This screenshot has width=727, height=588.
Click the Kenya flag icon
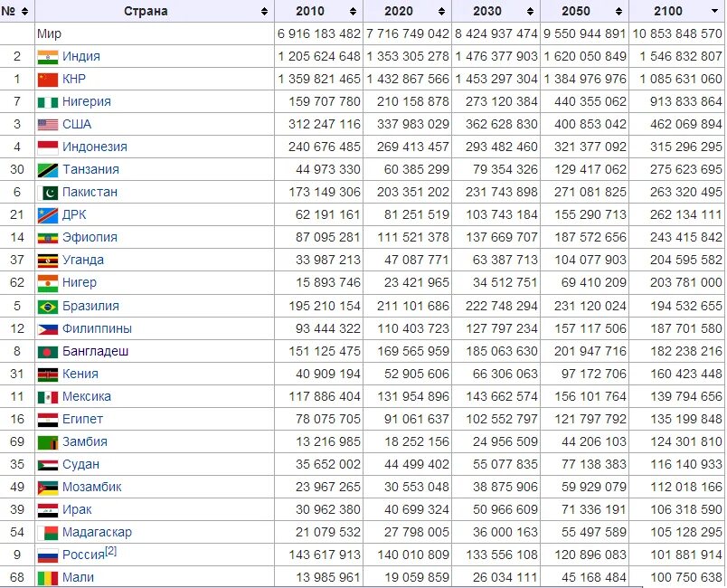(47, 374)
